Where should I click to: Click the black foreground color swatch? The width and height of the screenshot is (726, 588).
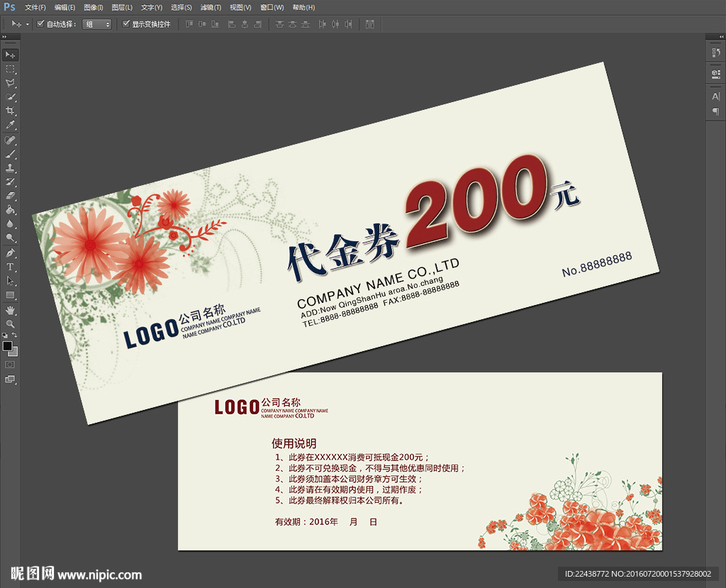tap(7, 346)
